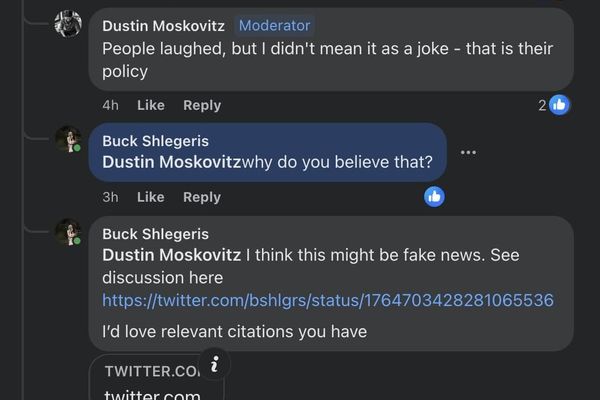
Task: Click the info icon on the link preview
Action: (x=214, y=362)
